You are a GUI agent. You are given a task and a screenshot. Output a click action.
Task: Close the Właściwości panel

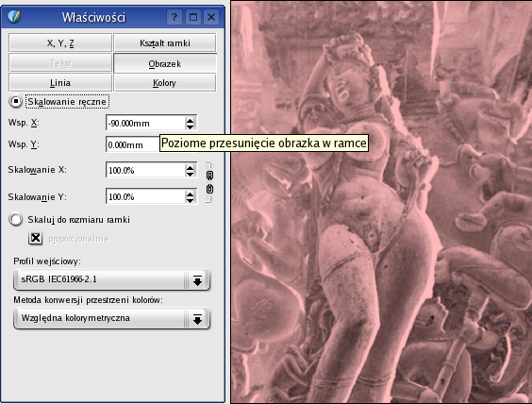211,17
